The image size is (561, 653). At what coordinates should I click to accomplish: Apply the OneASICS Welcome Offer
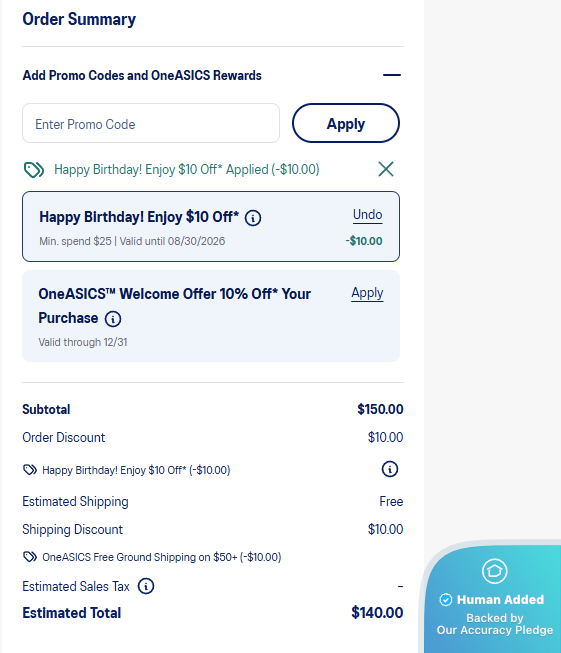[x=367, y=293]
